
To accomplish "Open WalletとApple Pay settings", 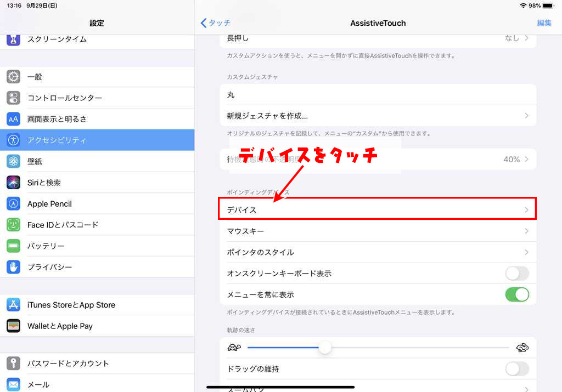I will [97, 326].
